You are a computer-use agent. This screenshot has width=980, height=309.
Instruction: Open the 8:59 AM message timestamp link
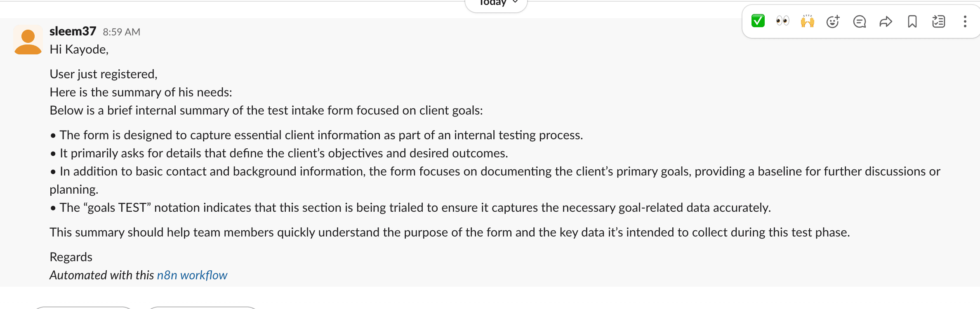[122, 32]
